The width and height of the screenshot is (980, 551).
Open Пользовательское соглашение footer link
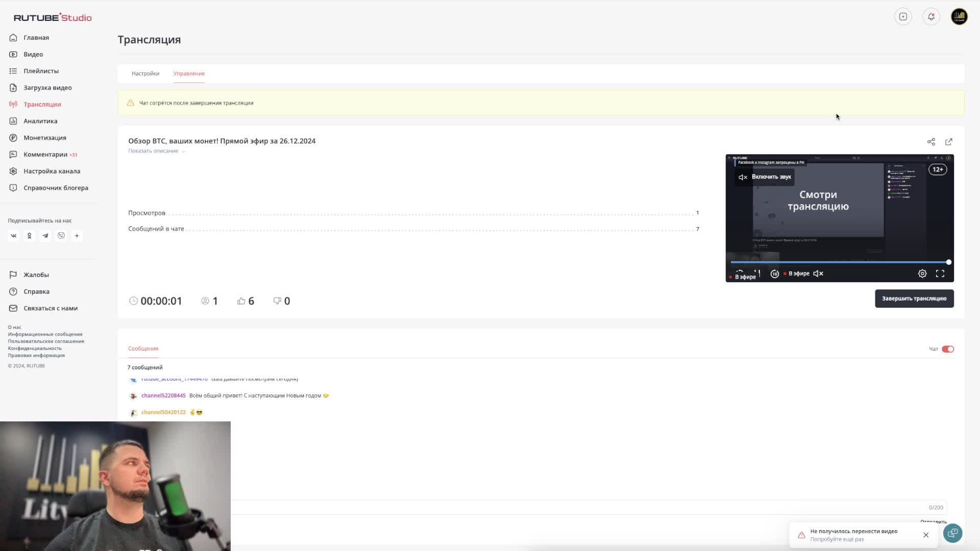[x=46, y=341]
